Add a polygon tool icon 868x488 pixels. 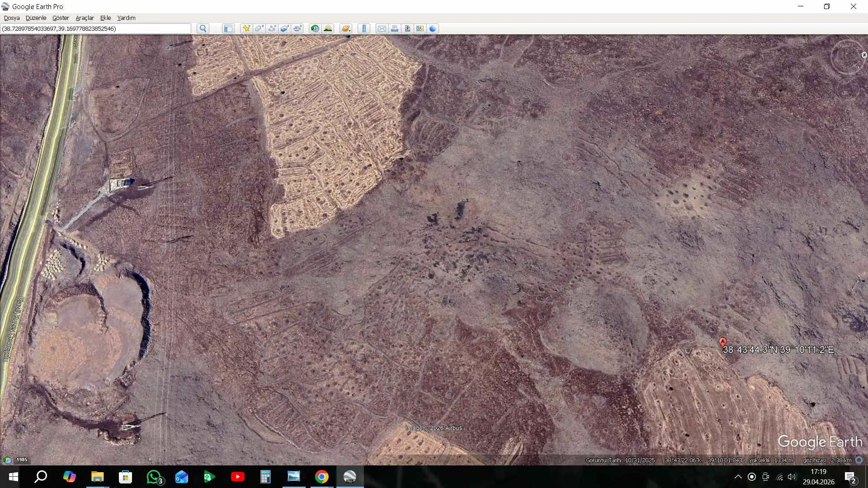coord(259,28)
